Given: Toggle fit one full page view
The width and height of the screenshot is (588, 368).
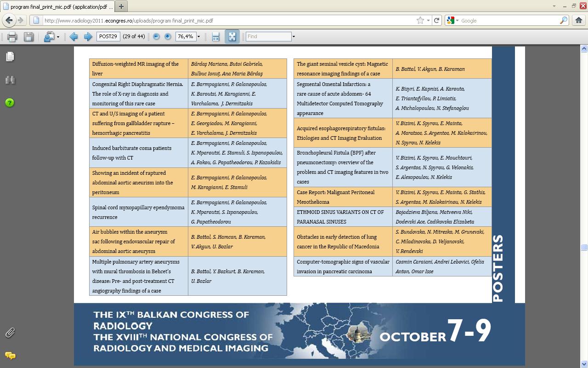Looking at the screenshot, I should point(232,37).
